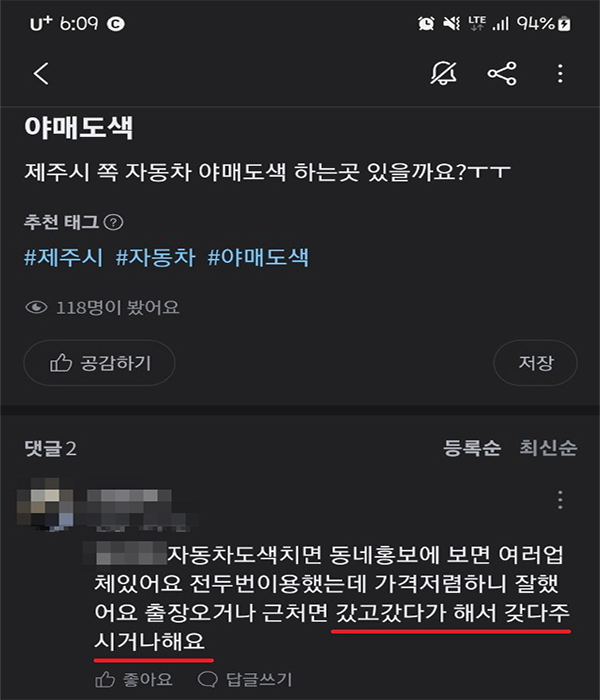Sort comments by 등록순

tap(472, 448)
